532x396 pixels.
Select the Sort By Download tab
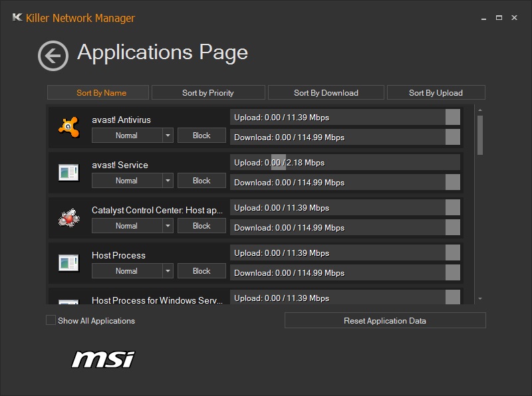[x=326, y=92]
